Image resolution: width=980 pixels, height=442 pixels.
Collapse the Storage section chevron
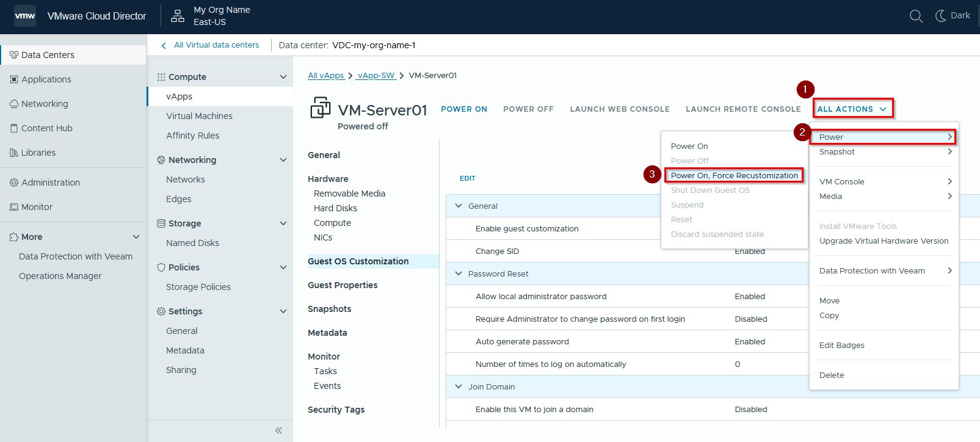click(283, 223)
